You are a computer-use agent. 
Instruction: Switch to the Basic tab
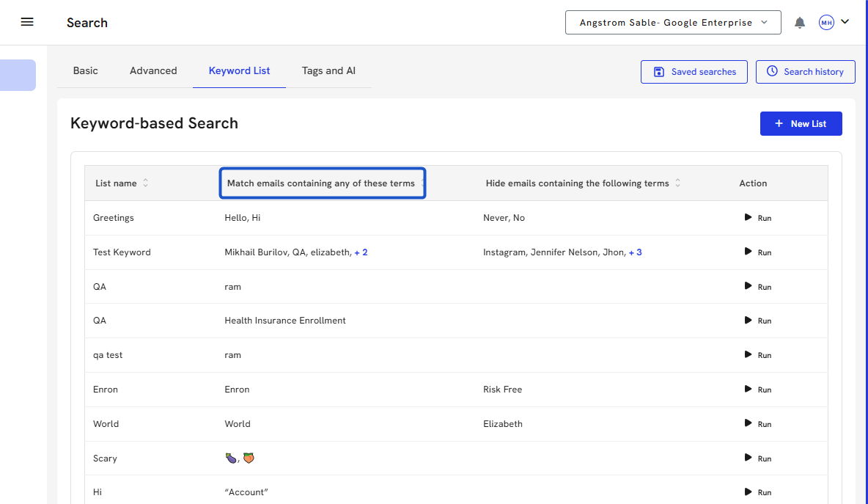85,71
